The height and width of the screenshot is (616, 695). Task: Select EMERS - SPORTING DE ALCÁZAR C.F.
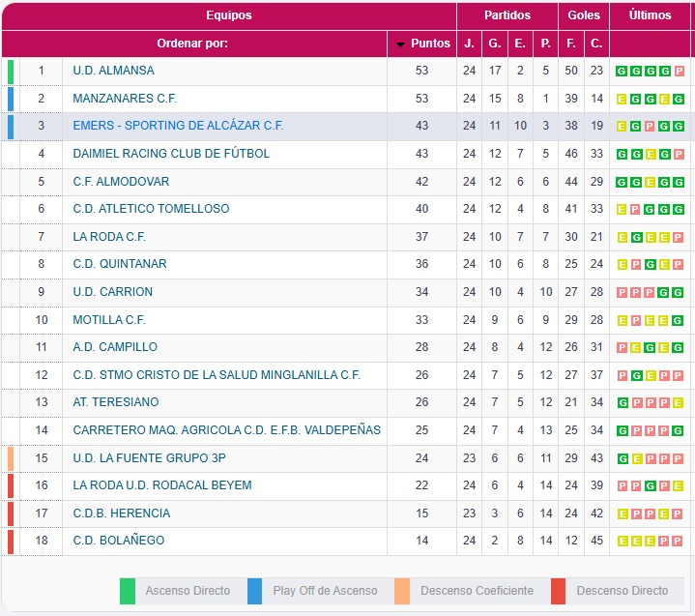(178, 126)
